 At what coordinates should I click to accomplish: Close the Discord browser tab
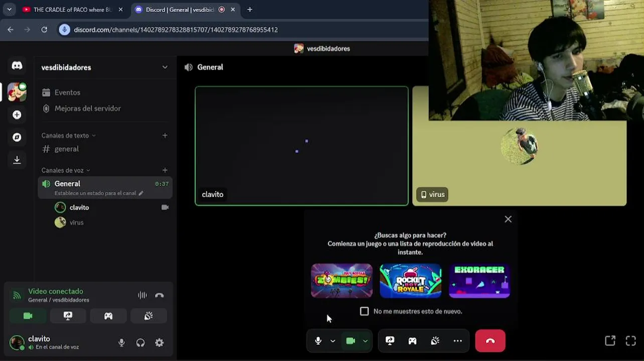[x=234, y=10]
